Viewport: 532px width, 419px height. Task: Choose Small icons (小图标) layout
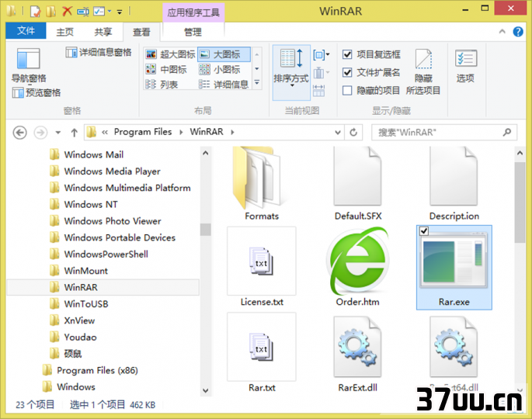pyautogui.click(x=220, y=70)
